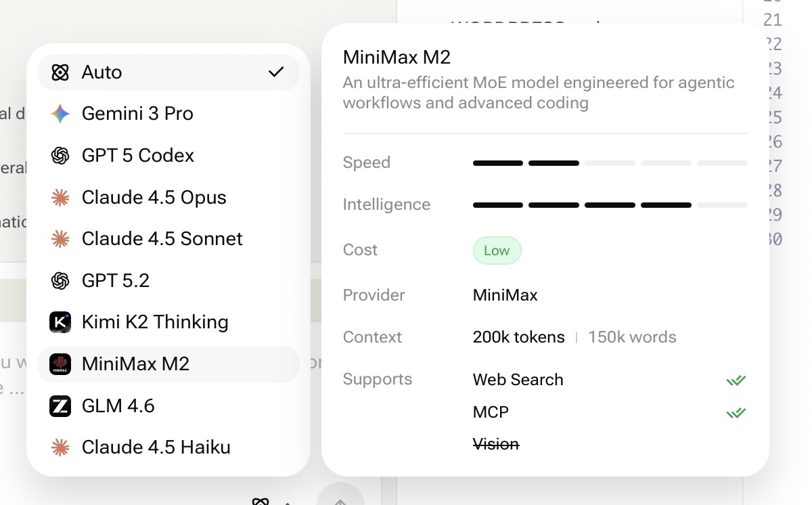
Task: Click the Claude 4.5 Opus starburst icon
Action: 60,198
